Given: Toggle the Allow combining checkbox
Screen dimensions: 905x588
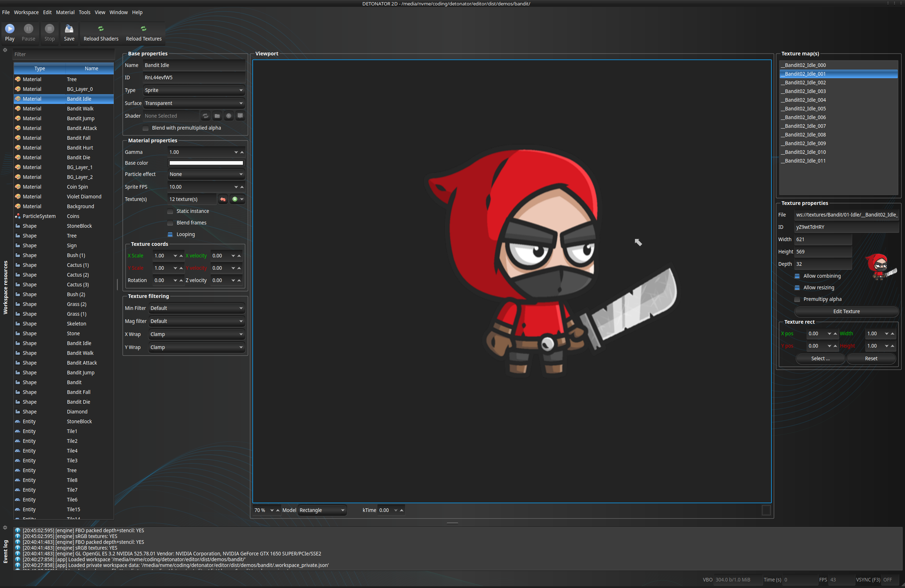Looking at the screenshot, I should point(797,276).
